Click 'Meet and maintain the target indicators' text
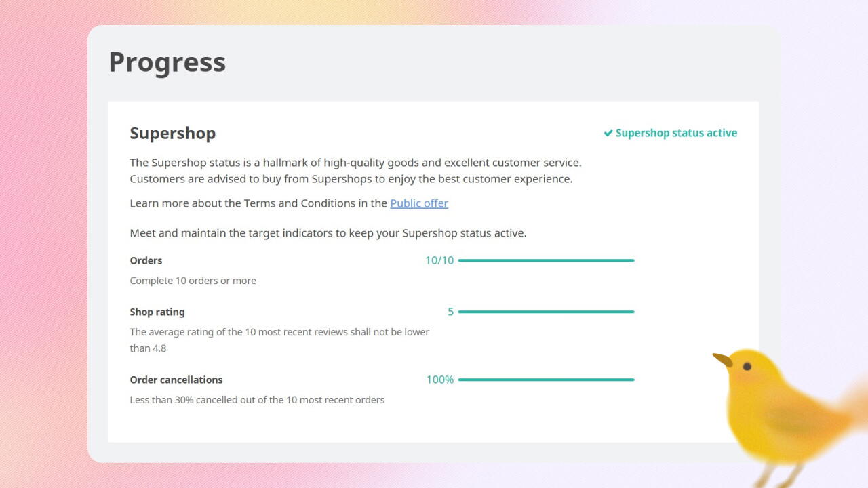This screenshot has height=488, width=868. tap(328, 233)
